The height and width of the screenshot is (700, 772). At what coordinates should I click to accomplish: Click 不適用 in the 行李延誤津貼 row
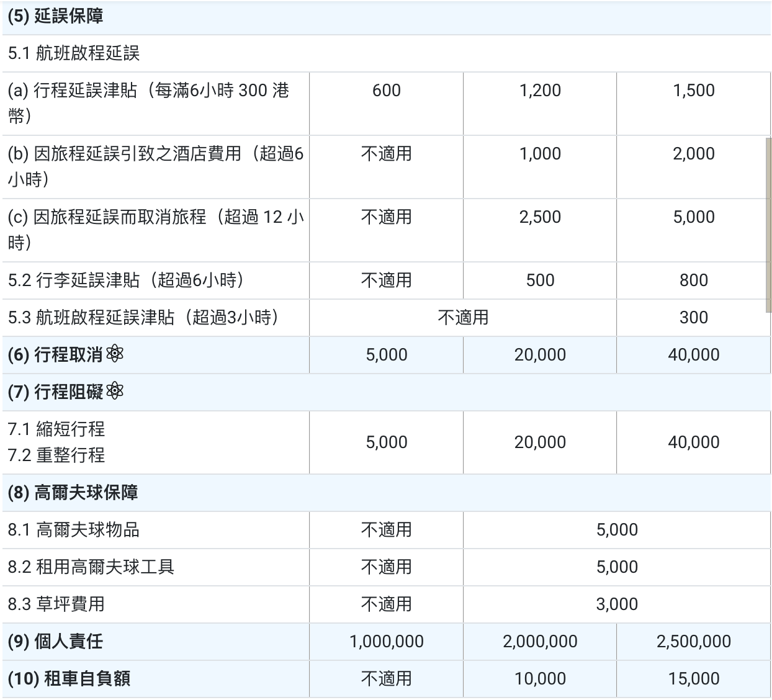click(387, 280)
